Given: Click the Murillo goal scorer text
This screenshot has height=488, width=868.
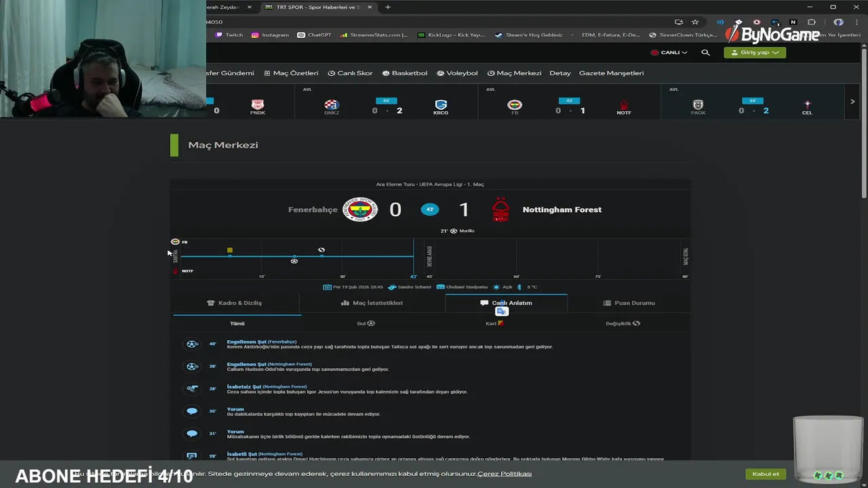Looking at the screenshot, I should pyautogui.click(x=467, y=231).
